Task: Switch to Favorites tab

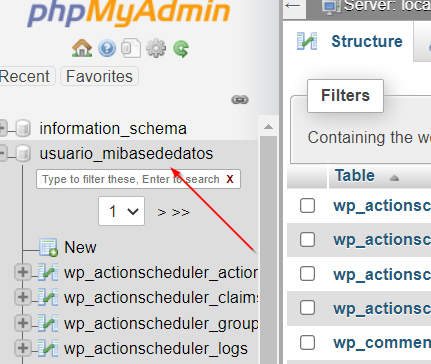Action: click(x=99, y=76)
